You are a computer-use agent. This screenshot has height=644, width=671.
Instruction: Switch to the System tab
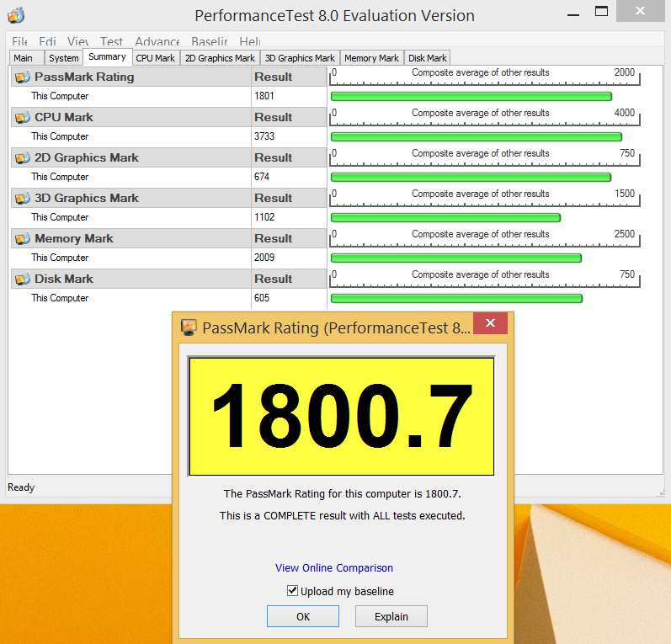pos(64,58)
